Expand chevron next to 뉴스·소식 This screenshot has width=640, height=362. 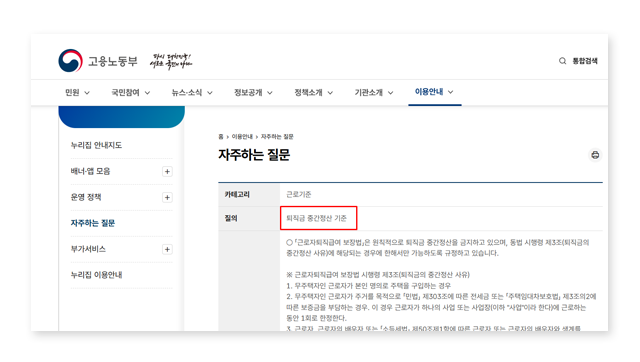(x=210, y=93)
